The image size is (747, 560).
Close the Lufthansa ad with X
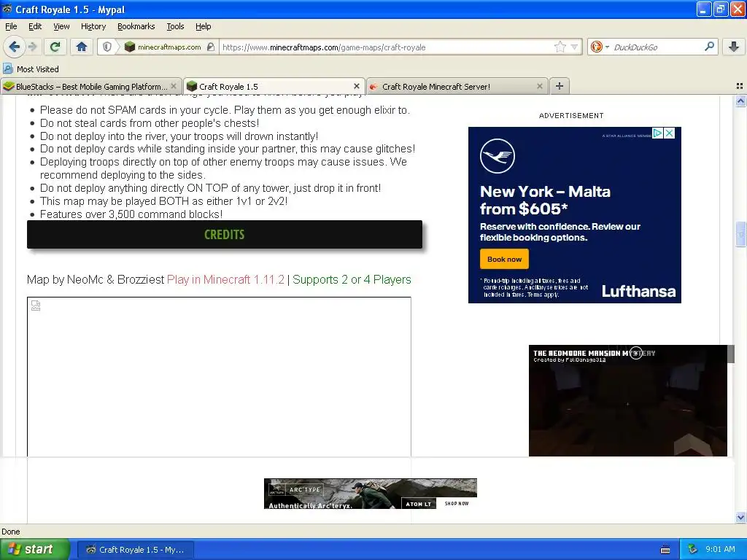pos(670,133)
